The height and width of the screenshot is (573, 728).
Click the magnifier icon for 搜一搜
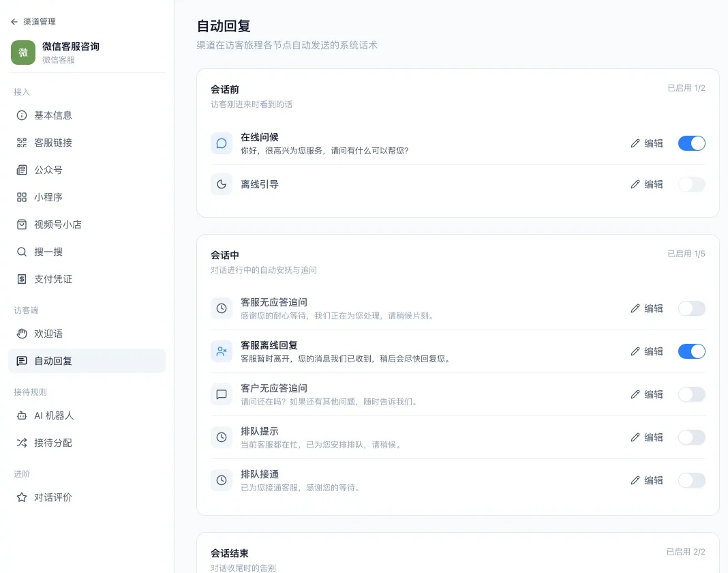pyautogui.click(x=22, y=252)
